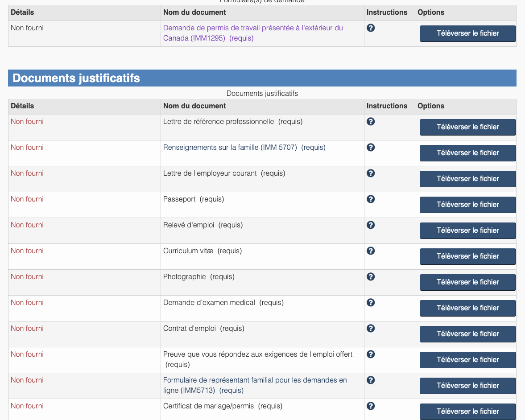
Task: Open Renseignements sur la famille (IMM 5707) link
Action: [x=230, y=148]
